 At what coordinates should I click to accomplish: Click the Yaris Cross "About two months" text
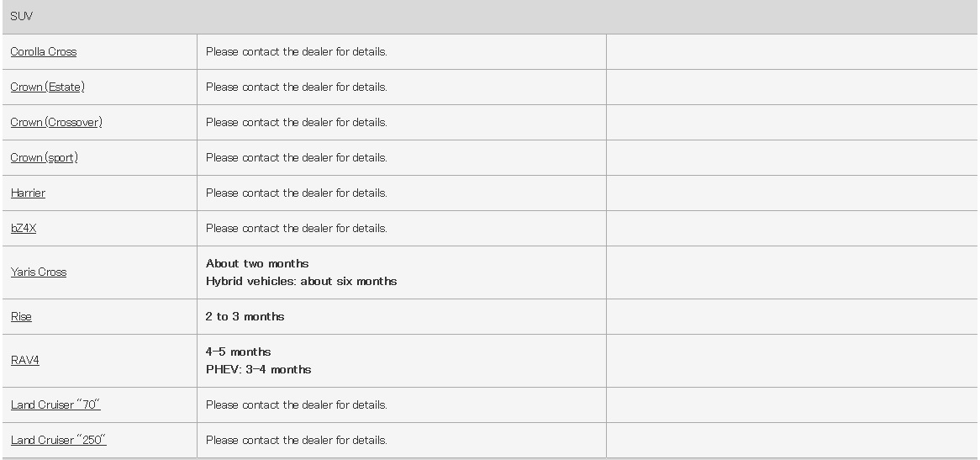(x=257, y=264)
